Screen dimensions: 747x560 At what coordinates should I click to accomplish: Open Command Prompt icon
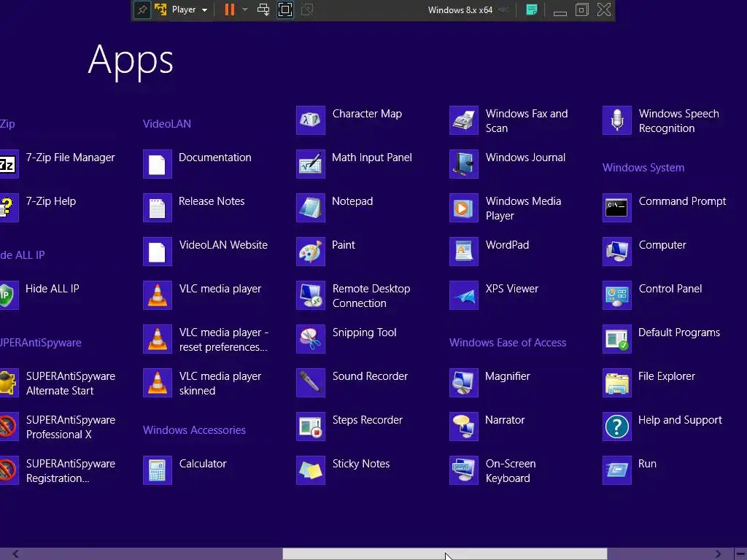(617, 208)
